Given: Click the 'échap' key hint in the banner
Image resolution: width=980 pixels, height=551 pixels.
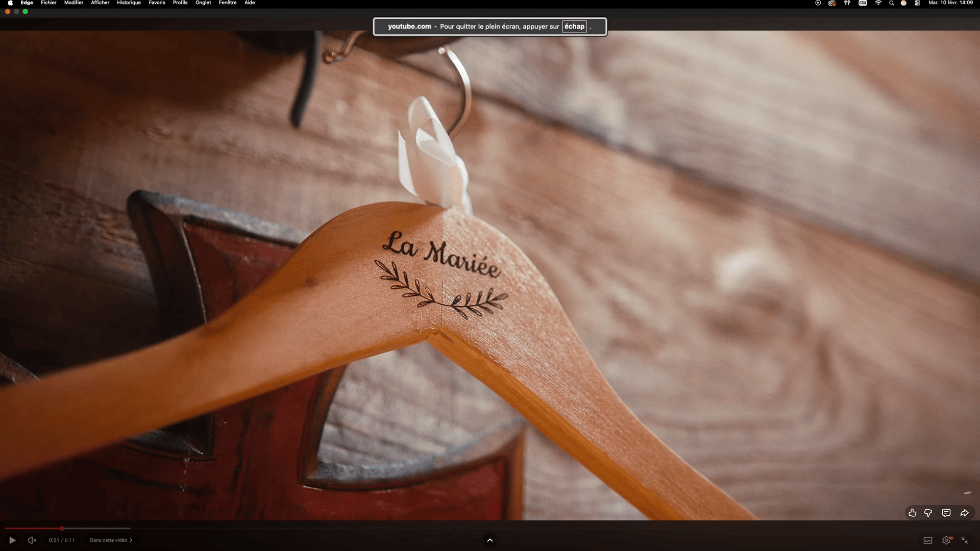Looking at the screenshot, I should pyautogui.click(x=574, y=27).
